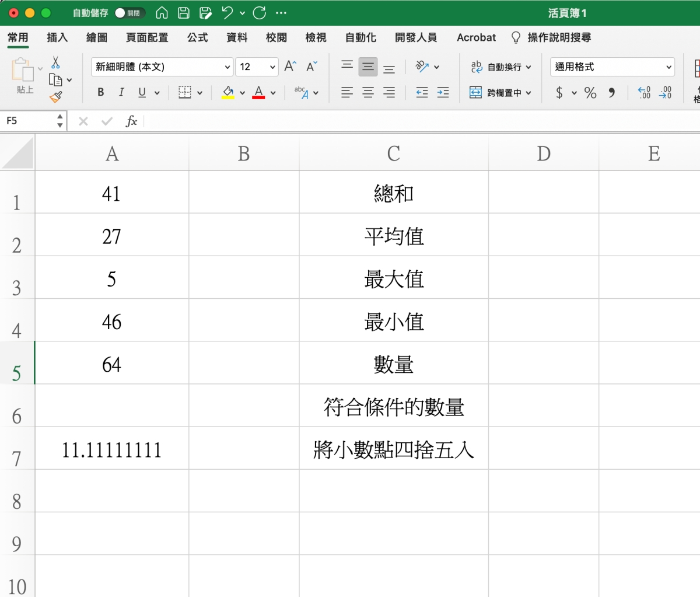Align text right horizontally
The width and height of the screenshot is (700, 597).
pyautogui.click(x=389, y=92)
